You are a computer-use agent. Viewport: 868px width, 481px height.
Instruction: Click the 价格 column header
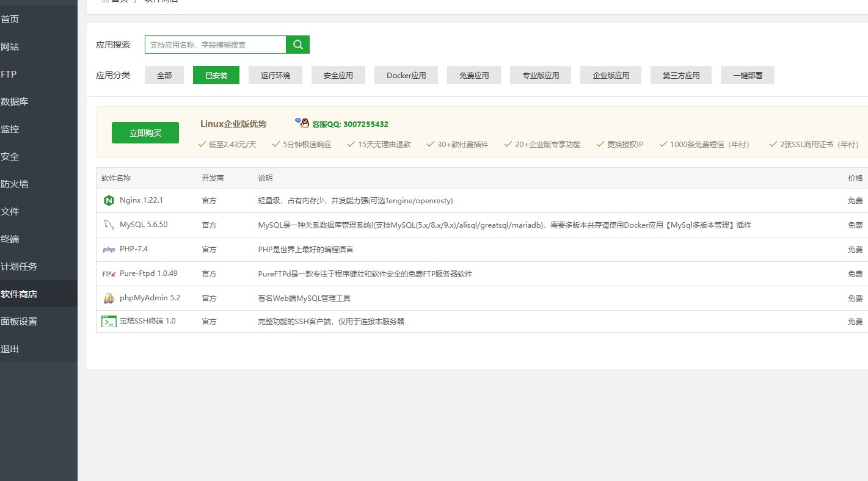(855, 178)
